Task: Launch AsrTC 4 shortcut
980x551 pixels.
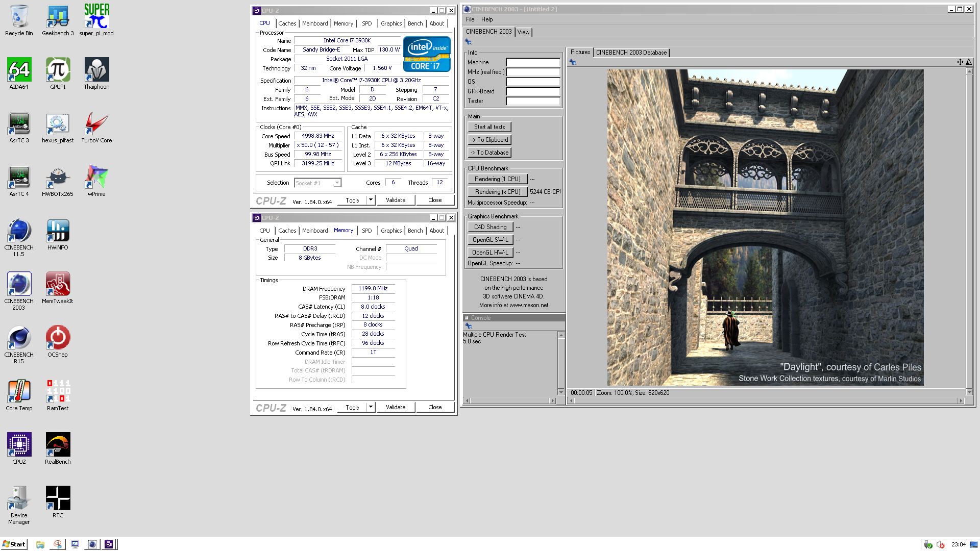Action: [19, 181]
